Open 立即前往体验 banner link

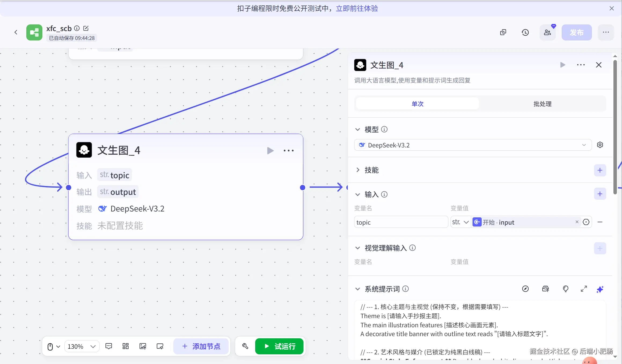click(x=357, y=9)
